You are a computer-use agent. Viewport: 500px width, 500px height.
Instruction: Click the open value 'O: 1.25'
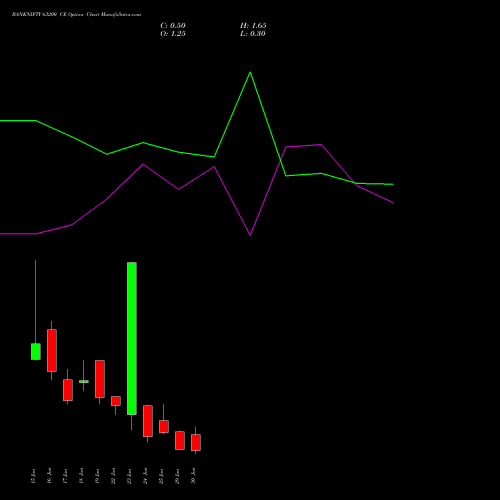click(173, 34)
